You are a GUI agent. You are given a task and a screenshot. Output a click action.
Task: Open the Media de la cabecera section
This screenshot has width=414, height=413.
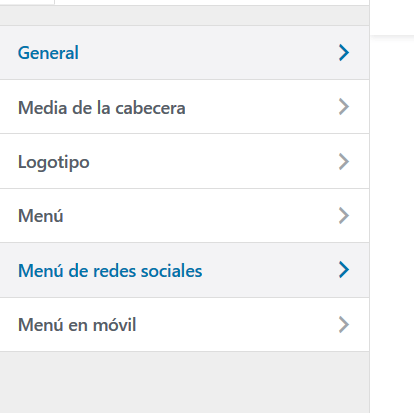click(184, 107)
